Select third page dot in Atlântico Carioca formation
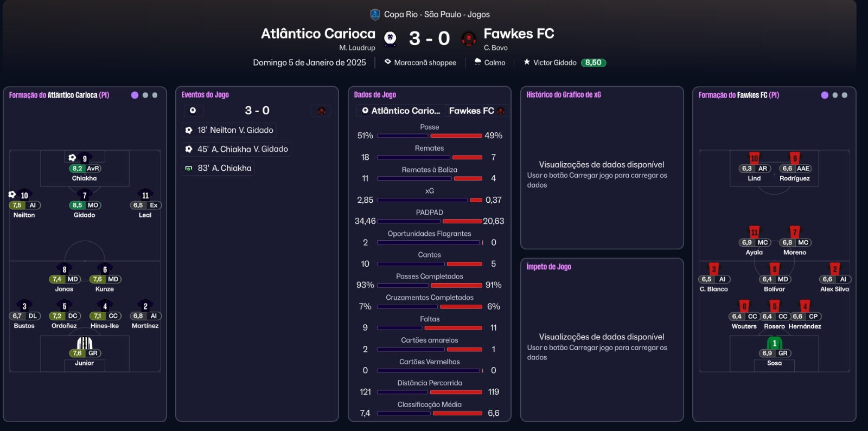The width and height of the screenshot is (868, 431). coord(155,95)
